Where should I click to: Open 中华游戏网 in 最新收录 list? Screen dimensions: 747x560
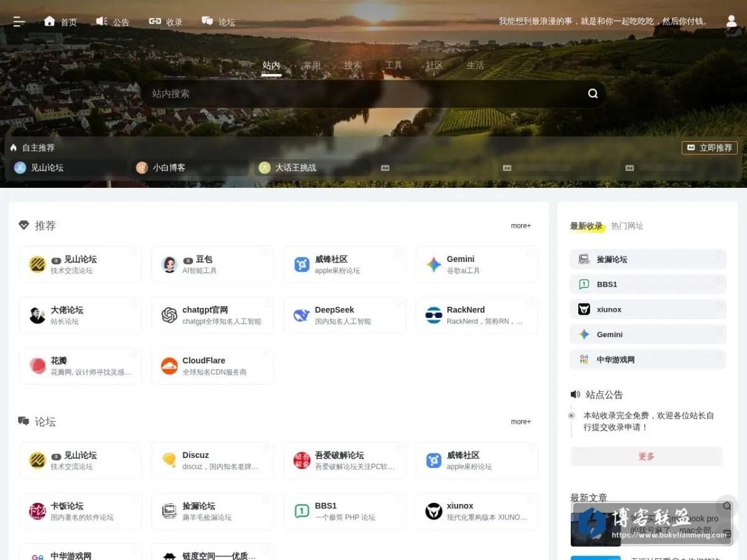point(648,360)
